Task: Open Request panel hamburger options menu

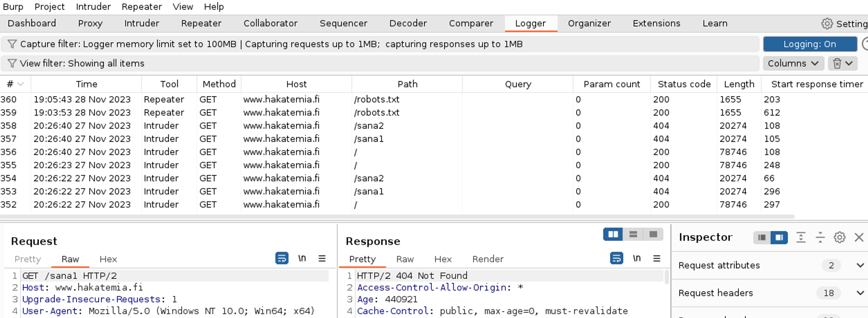Action: point(322,258)
